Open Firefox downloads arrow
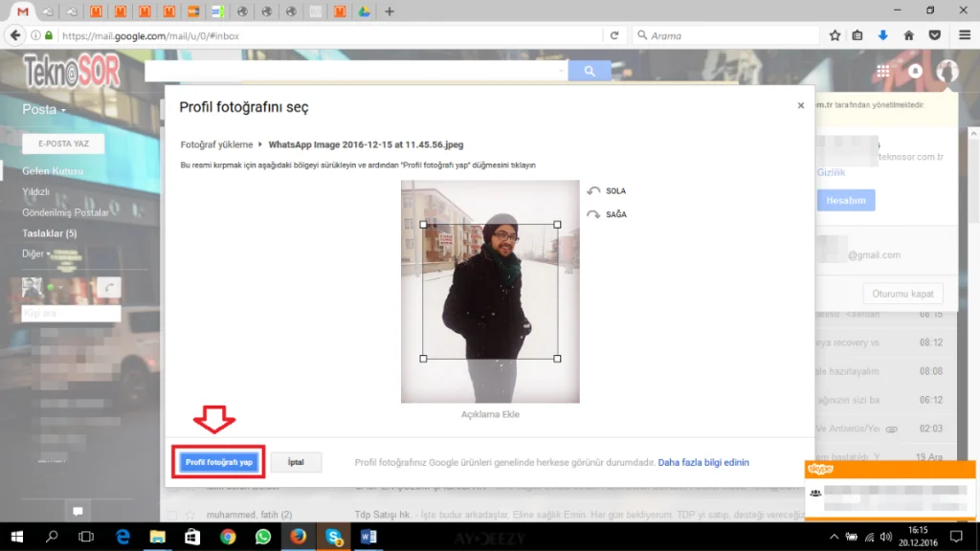The image size is (980, 551). tap(883, 35)
